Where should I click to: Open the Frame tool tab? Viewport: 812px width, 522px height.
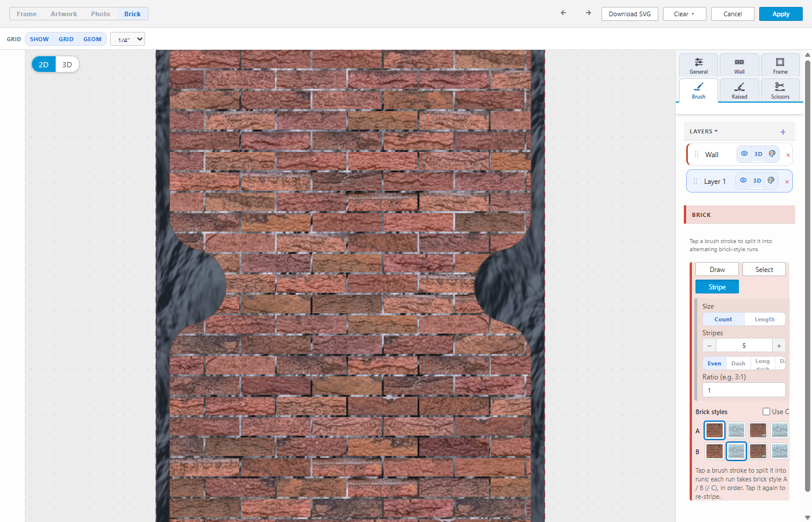pyautogui.click(x=780, y=66)
